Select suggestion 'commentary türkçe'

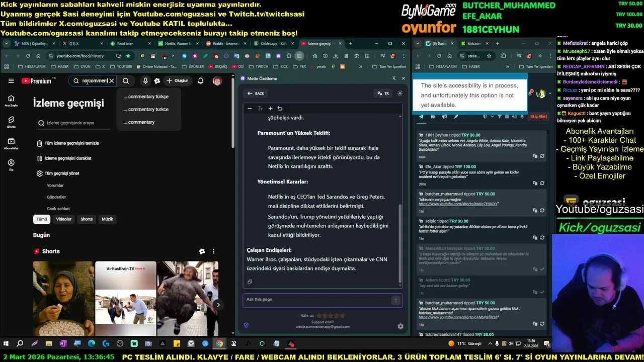tap(146, 97)
